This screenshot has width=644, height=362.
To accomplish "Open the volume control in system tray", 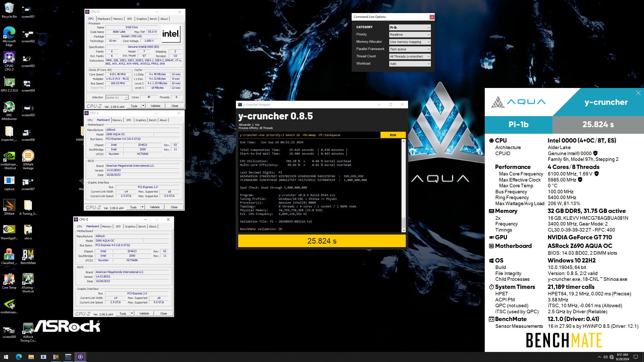I will pos(605,357).
